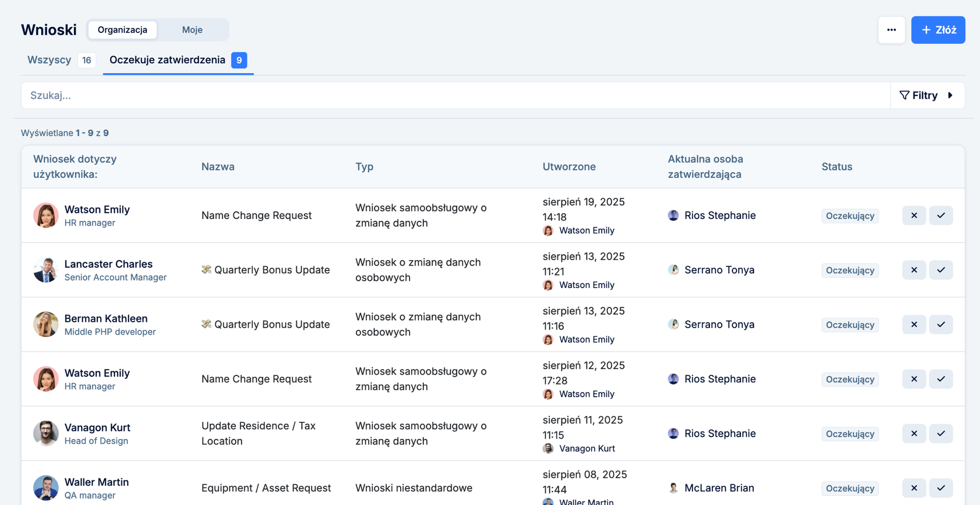Reject Vanagon Kurt's residence update request
This screenshot has width=980, height=505.
pyautogui.click(x=914, y=434)
